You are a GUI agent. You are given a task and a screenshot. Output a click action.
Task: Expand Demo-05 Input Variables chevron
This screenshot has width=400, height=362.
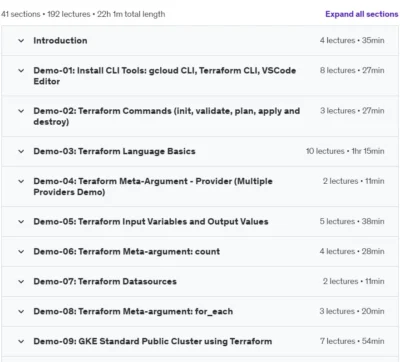pos(21,222)
